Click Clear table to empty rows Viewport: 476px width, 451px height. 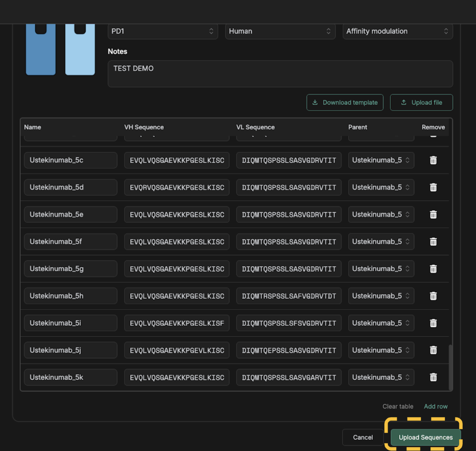click(398, 406)
